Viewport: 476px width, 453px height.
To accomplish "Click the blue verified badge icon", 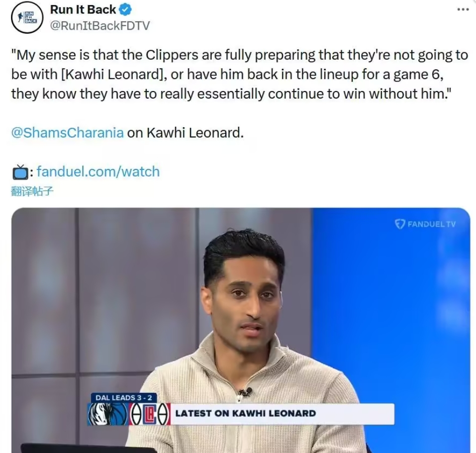I will 125,10.
